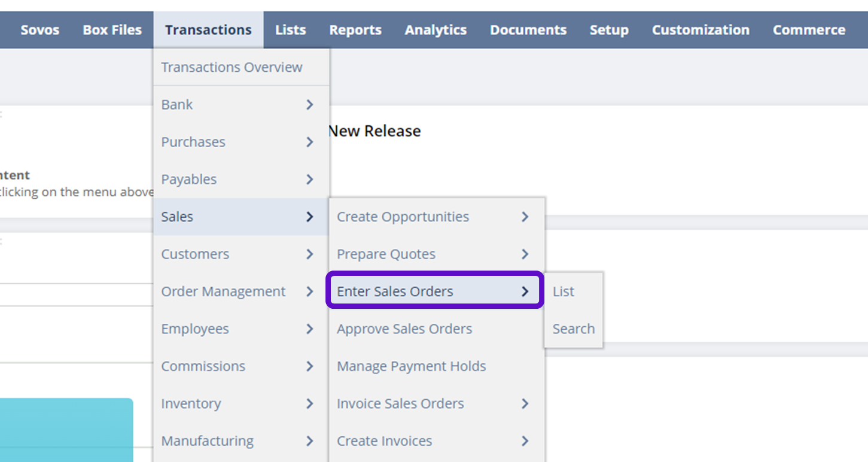The height and width of the screenshot is (462, 868).
Task: Expand the Invoice Sales Orders chevron
Action: point(525,404)
